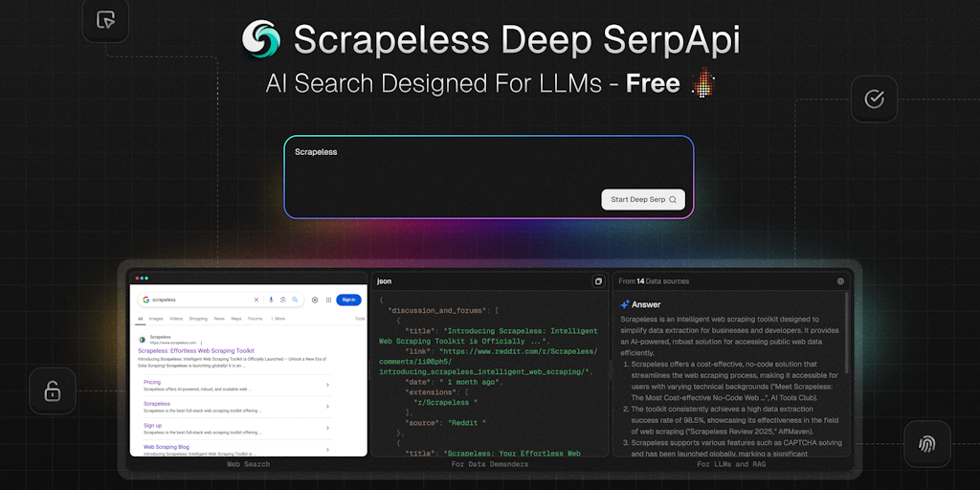Click the unlocked padlock tile icon
Screen dimensions: 980x490
(53, 391)
